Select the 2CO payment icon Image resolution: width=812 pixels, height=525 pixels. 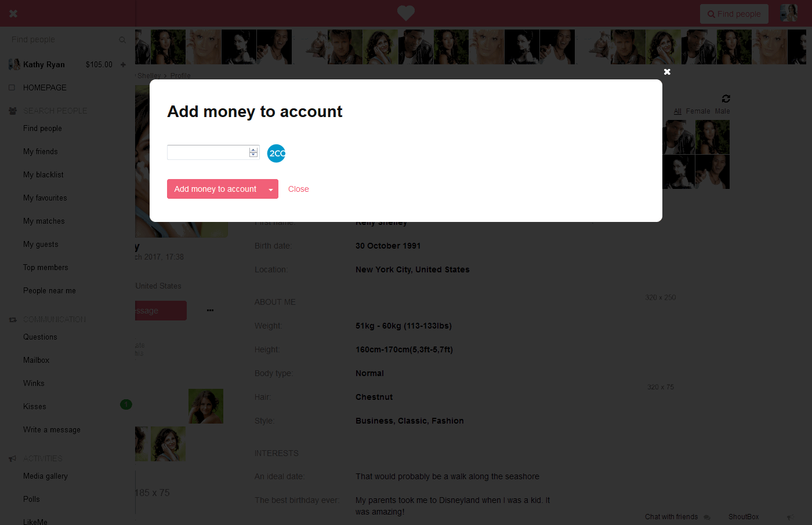click(x=276, y=153)
